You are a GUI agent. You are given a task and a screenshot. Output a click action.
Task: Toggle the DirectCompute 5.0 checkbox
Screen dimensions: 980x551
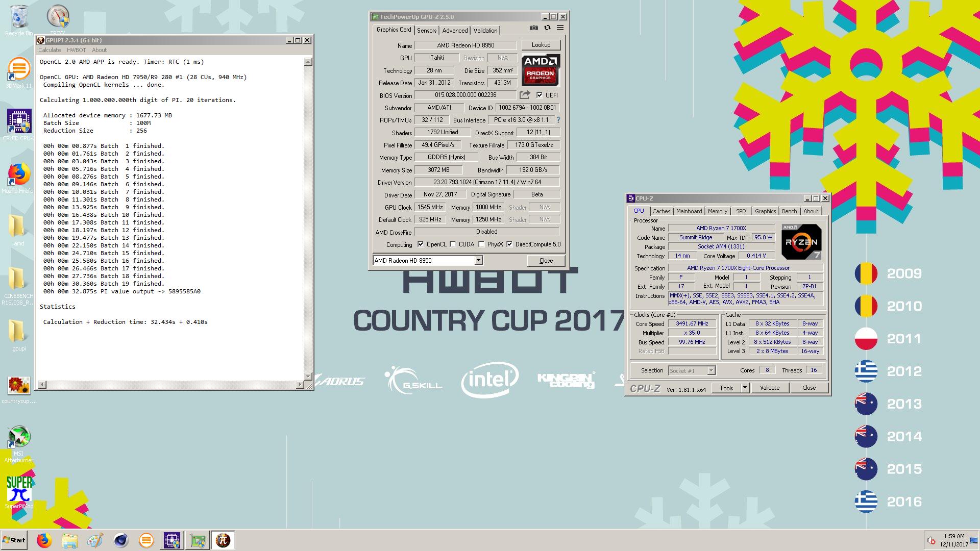pos(509,244)
